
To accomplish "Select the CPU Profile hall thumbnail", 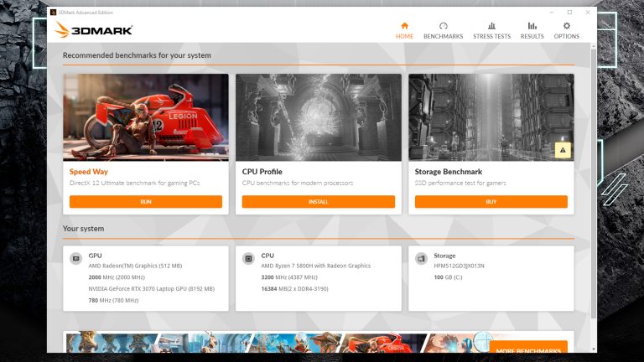I will point(319,117).
